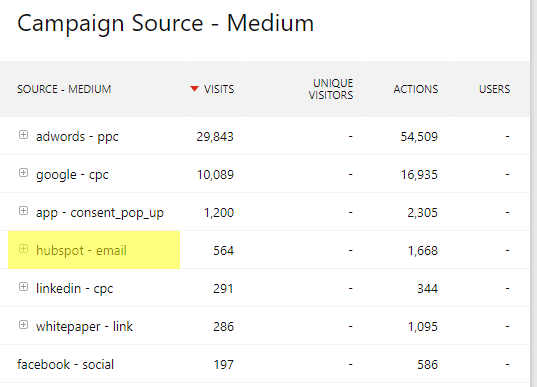Sort by the Users column header
The width and height of the screenshot is (537, 387).
point(494,89)
